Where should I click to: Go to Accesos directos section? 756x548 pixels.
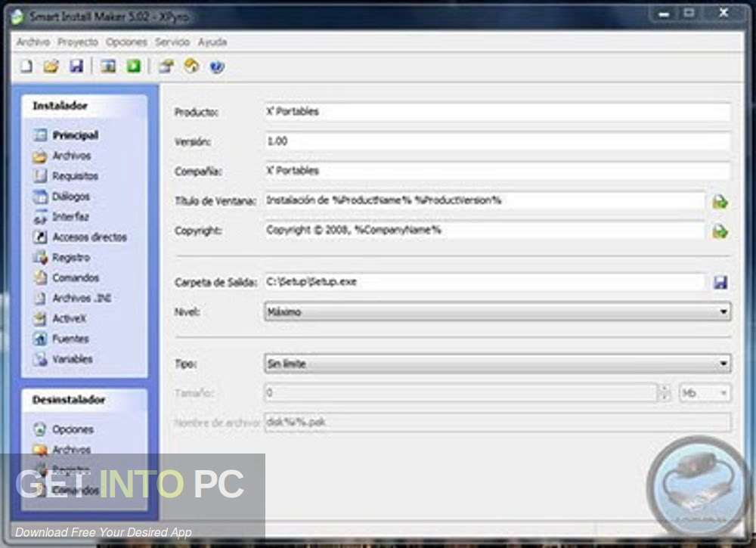[79, 237]
